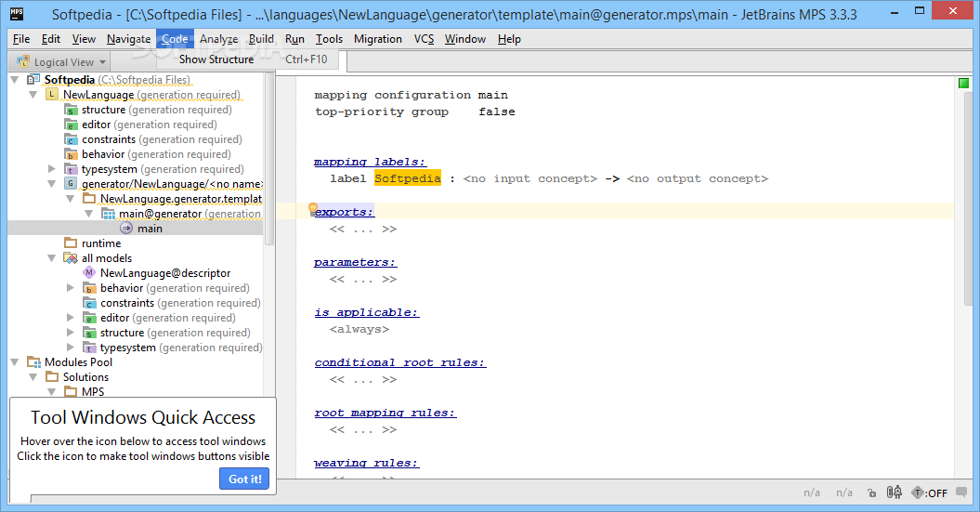Collapse the generator/NewLanguage node

52,184
